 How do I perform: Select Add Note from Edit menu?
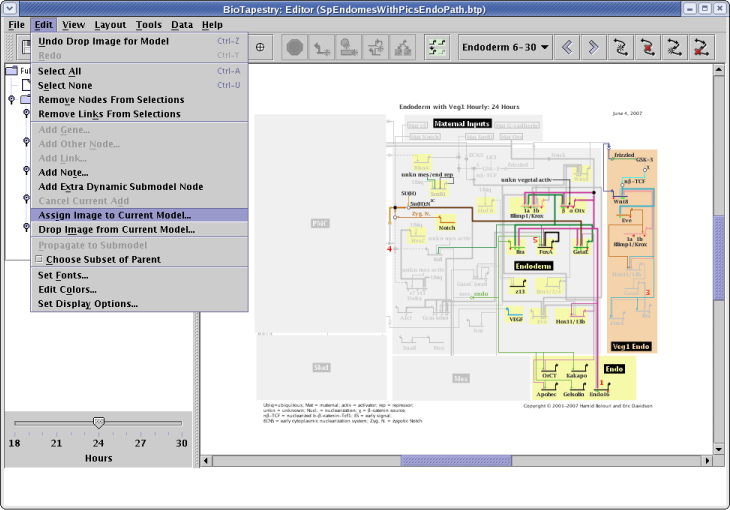click(61, 172)
